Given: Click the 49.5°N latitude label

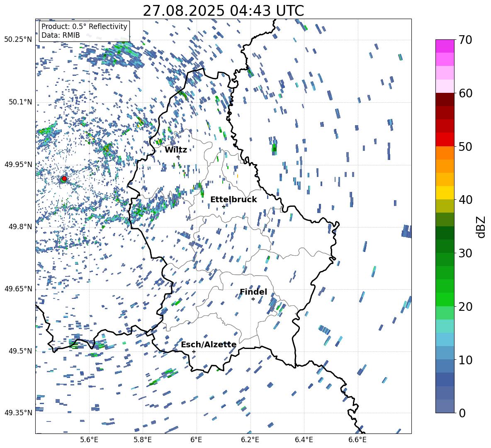Looking at the screenshot, I should pyautogui.click(x=20, y=351).
